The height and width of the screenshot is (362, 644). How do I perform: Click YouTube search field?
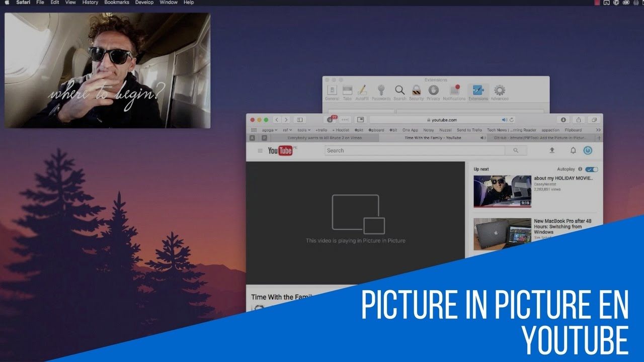(415, 150)
